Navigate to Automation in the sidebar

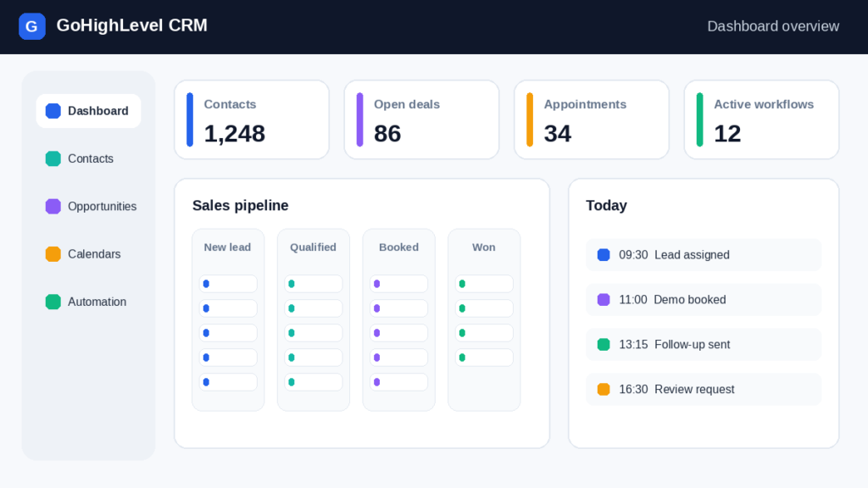pos(88,302)
